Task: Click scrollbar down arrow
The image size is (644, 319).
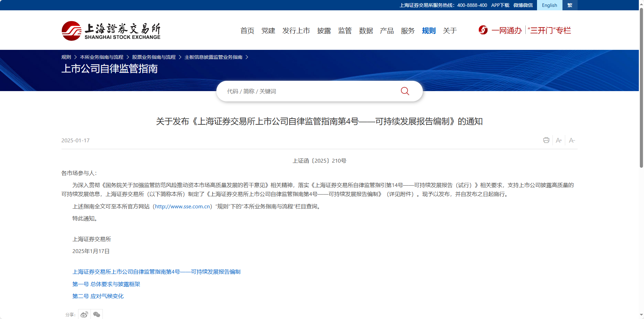Action: pos(641,315)
